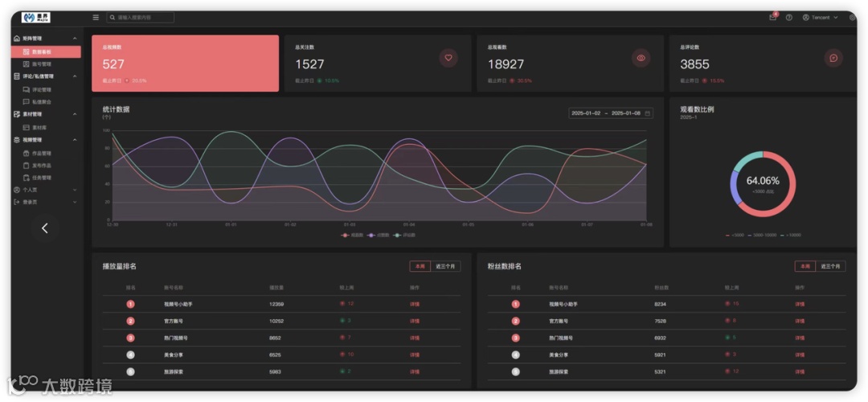Click the start date 2025-01-02 in range picker
Screen dimensions: 868x402
pyautogui.click(x=586, y=113)
